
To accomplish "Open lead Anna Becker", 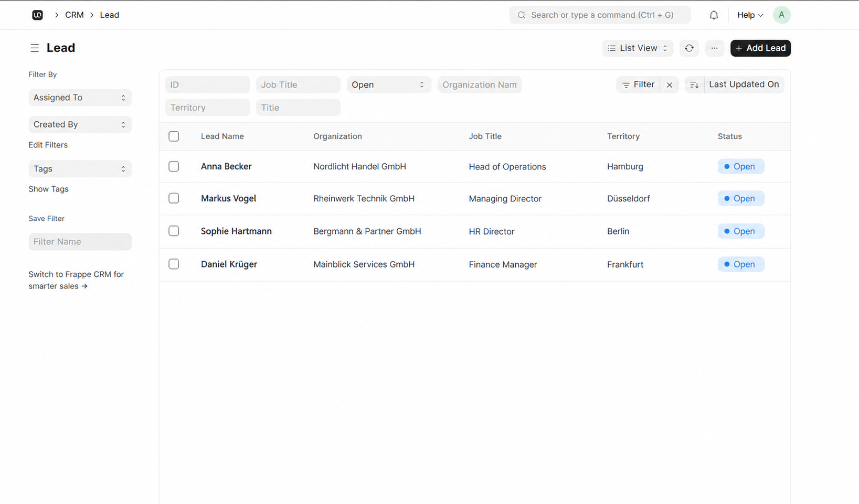I will (226, 166).
